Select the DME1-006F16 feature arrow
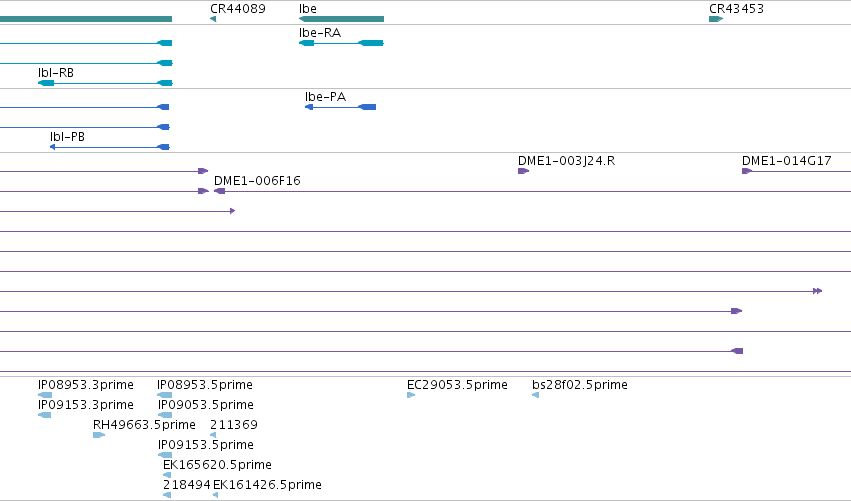Viewport: 851px width, 501px height. tap(219, 191)
